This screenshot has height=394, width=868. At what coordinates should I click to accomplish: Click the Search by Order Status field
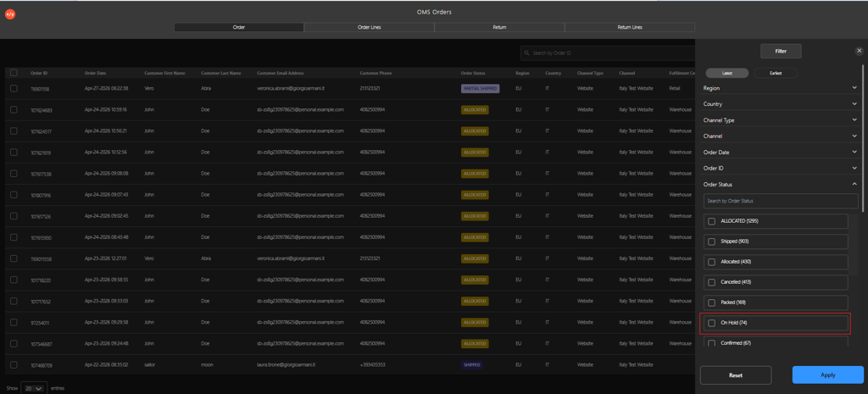point(781,201)
